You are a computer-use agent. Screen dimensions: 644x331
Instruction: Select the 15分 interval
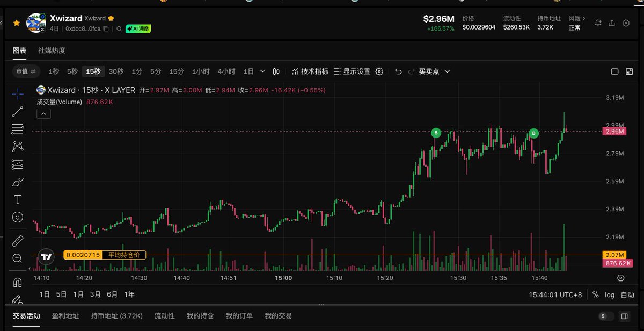click(177, 71)
